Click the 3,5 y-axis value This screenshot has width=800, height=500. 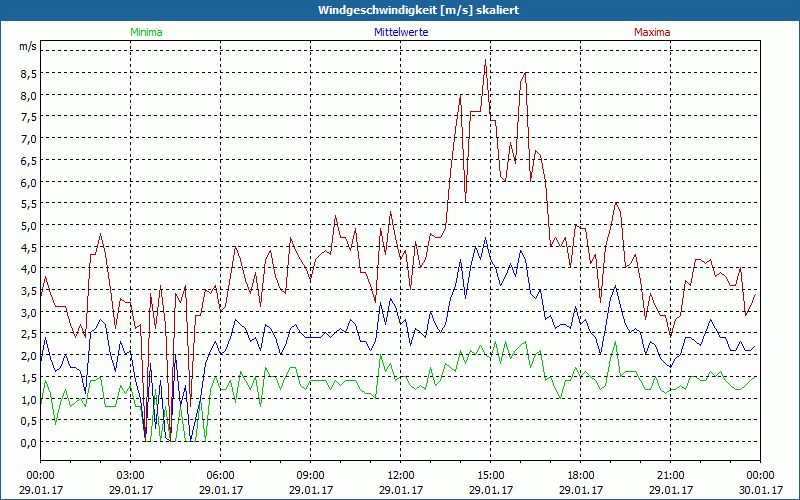click(29, 290)
